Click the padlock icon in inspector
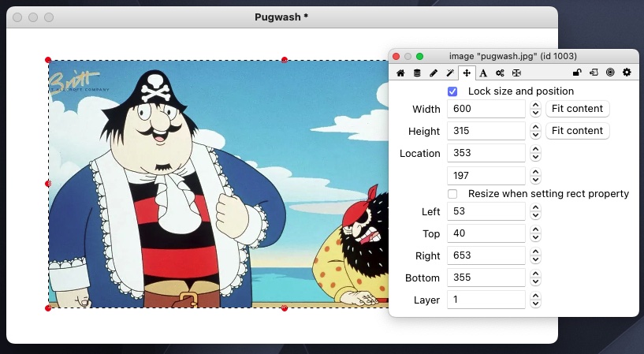Viewport: 644px width, 354px height. click(577, 73)
